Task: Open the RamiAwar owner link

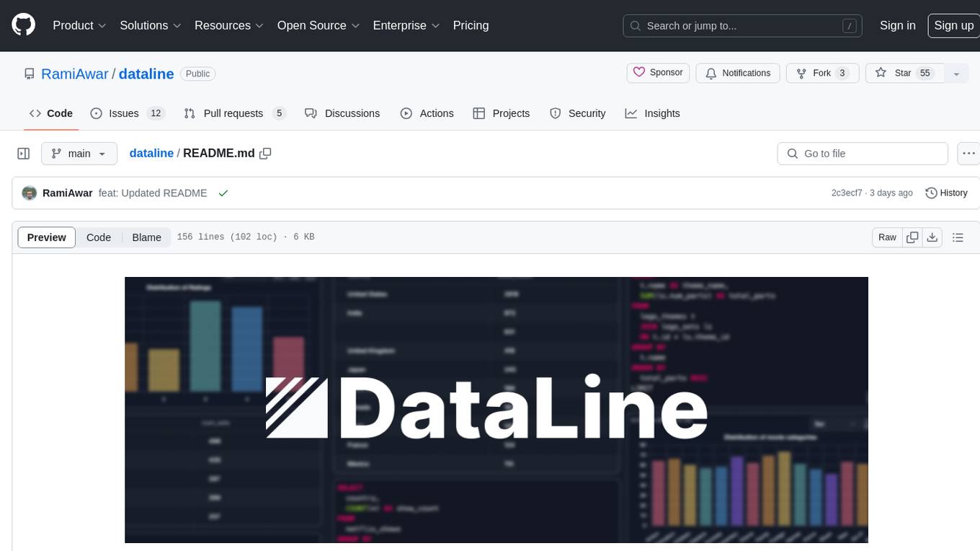Action: click(x=75, y=74)
